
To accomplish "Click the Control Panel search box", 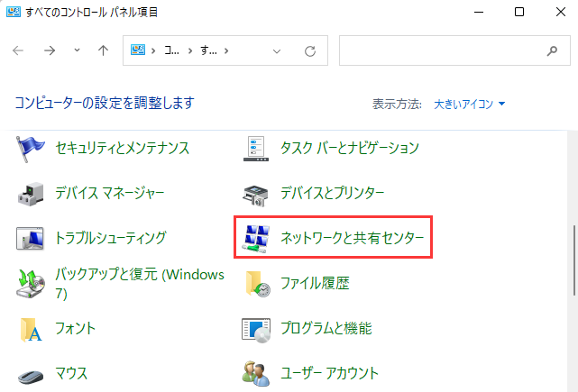I will click(x=454, y=50).
